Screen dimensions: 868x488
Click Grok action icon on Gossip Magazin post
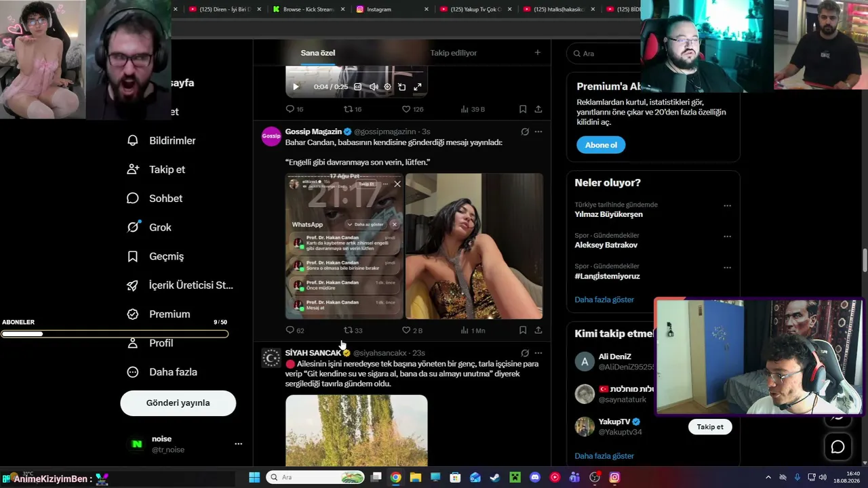tap(525, 131)
